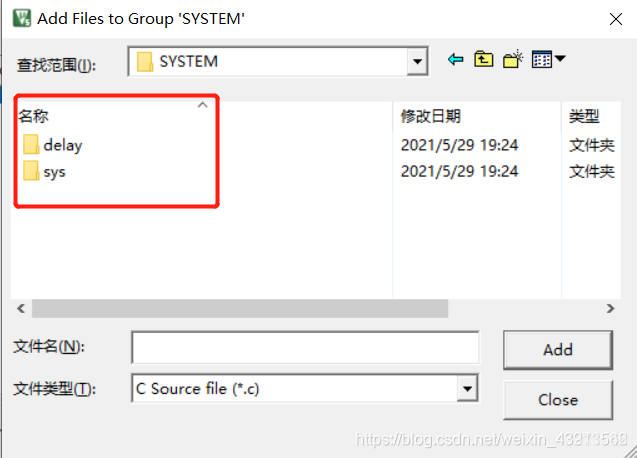The image size is (637, 458).
Task: Focus the 文件名 input field
Action: [306, 347]
